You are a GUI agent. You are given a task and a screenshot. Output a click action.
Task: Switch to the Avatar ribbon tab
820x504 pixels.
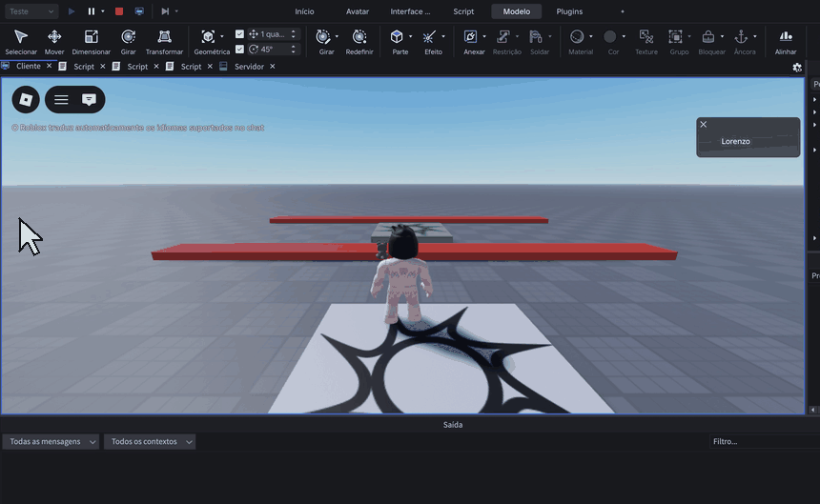358,11
